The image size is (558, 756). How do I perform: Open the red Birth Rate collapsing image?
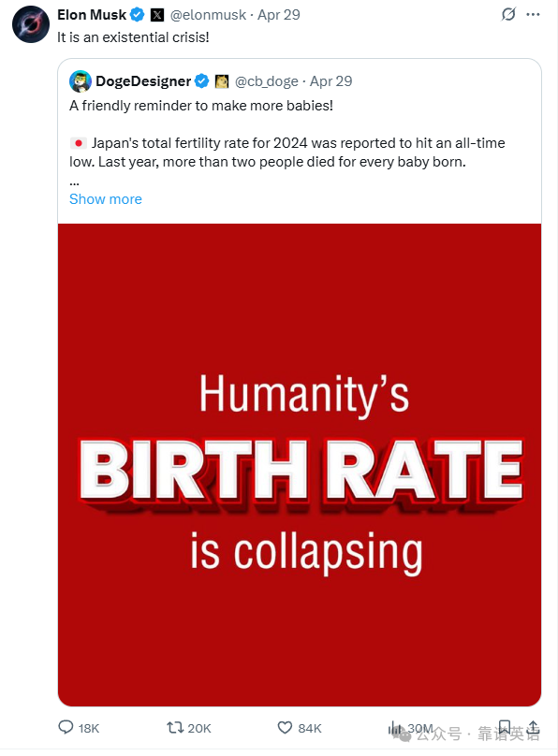point(300,465)
